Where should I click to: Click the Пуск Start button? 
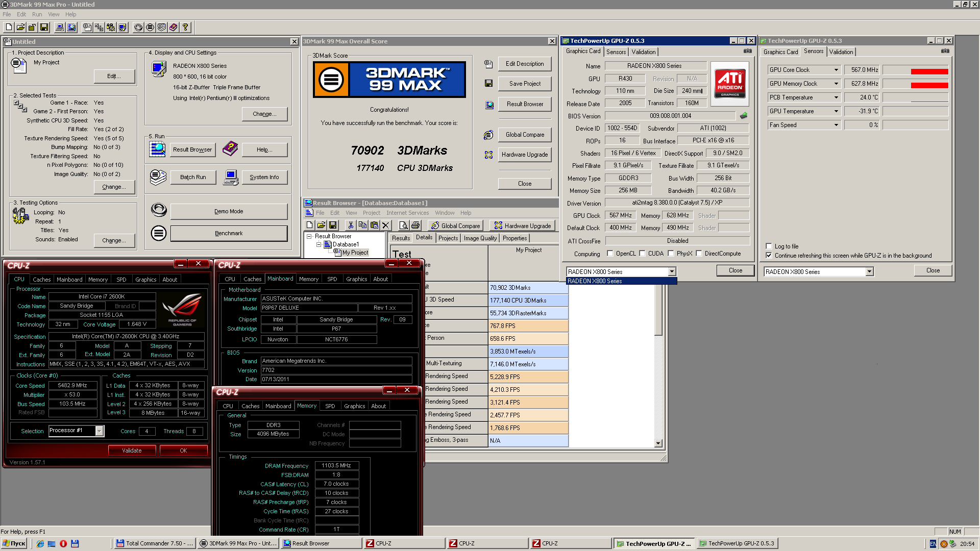point(14,544)
